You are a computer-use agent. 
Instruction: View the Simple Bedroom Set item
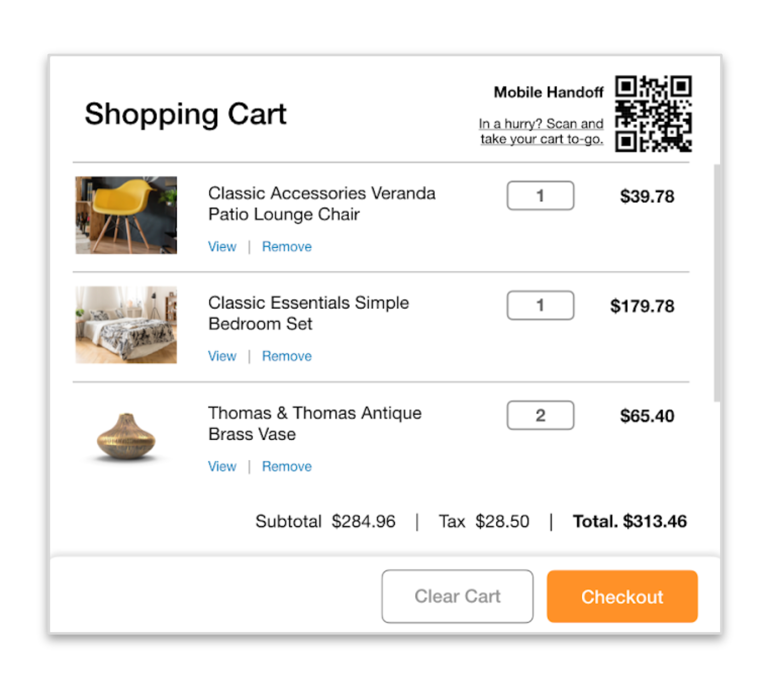tap(222, 356)
